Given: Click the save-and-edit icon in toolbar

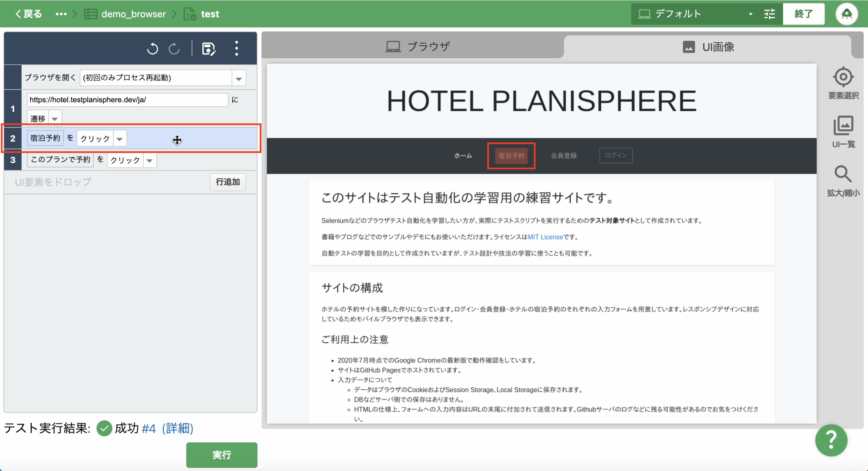Looking at the screenshot, I should 208,49.
